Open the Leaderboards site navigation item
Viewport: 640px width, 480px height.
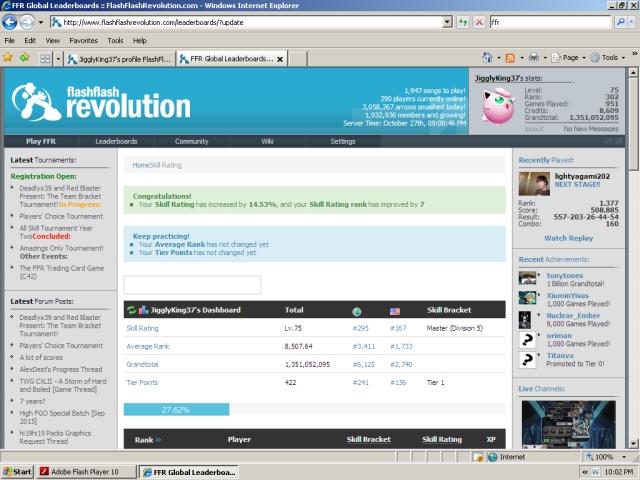tap(116, 141)
